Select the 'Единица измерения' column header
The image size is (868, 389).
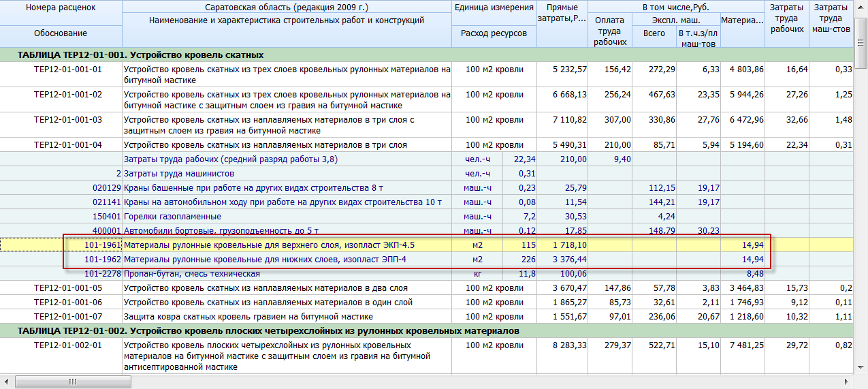point(494,7)
